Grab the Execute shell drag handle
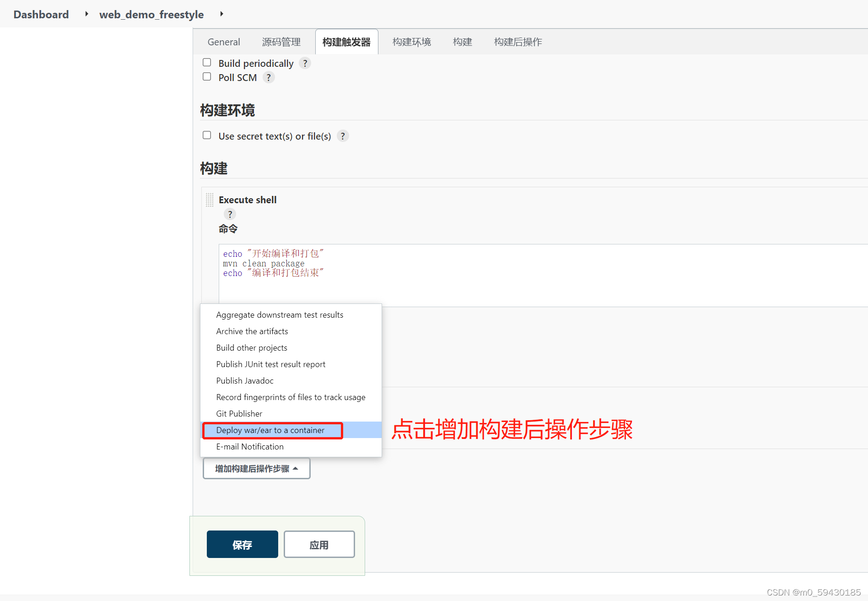The image size is (868, 601). click(210, 200)
